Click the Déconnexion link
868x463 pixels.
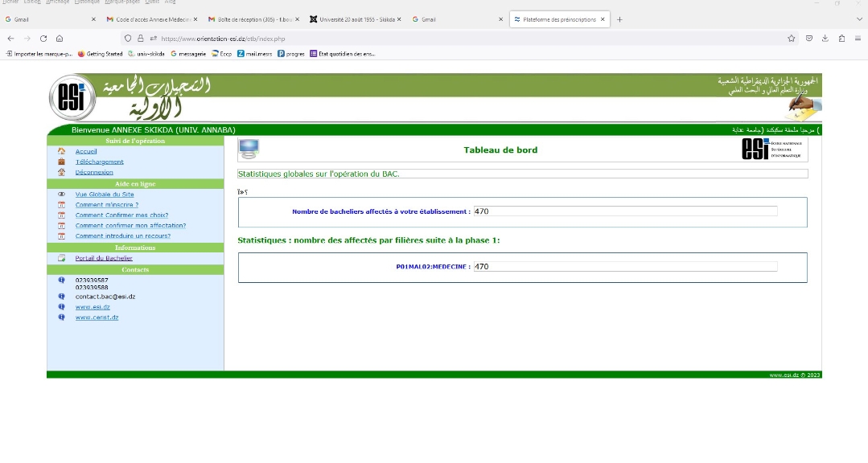[x=94, y=172]
